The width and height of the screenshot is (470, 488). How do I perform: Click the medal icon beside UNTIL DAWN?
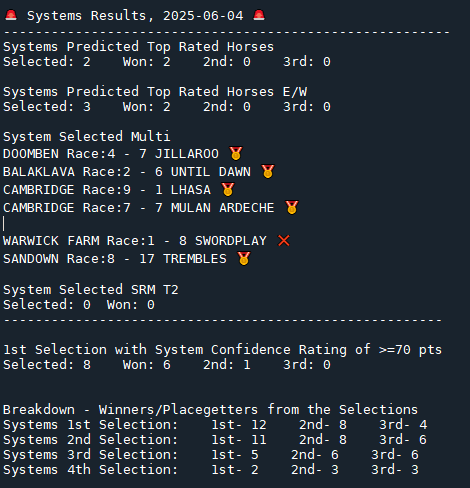[x=268, y=172]
